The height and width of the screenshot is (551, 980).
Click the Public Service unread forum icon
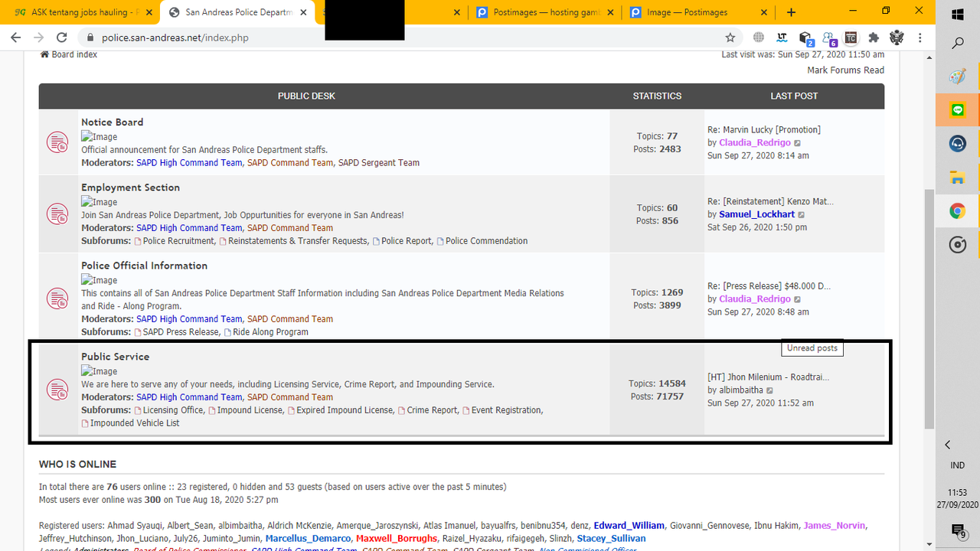point(57,390)
